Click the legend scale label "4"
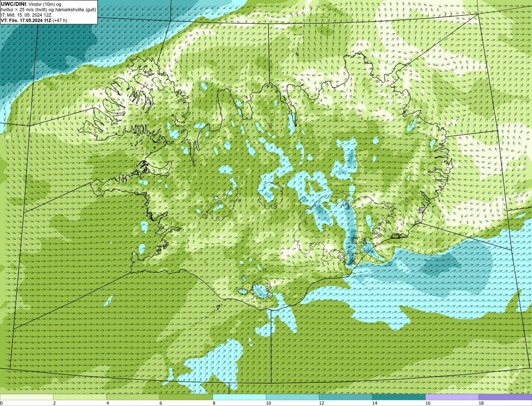The height and width of the screenshot is (406, 532). point(108,403)
